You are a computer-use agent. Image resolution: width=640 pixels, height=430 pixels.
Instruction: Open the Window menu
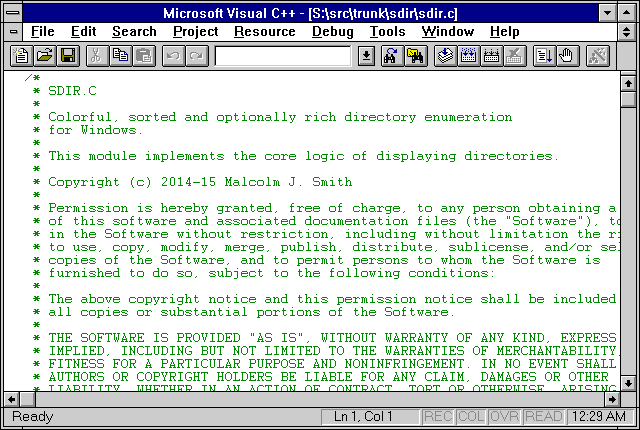coord(448,31)
